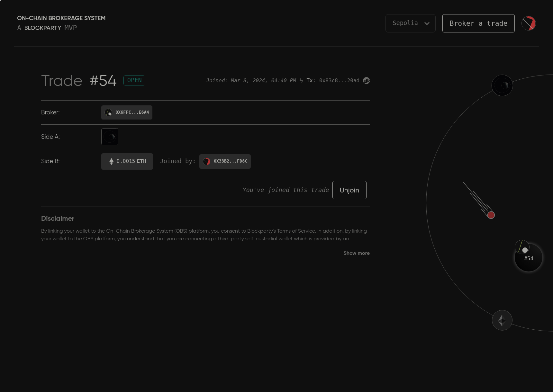Click the Ethereum icon on the orbit
The height and width of the screenshot is (392, 553).
coord(502,320)
